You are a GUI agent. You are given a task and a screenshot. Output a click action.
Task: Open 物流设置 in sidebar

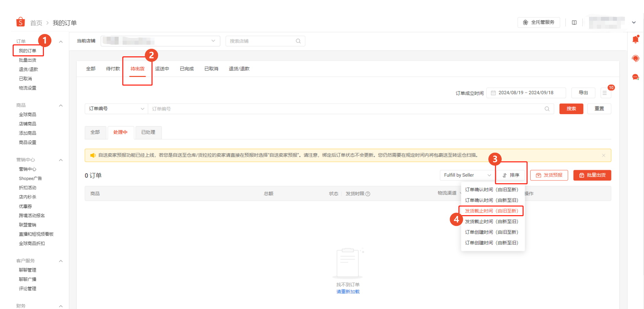coord(27,88)
